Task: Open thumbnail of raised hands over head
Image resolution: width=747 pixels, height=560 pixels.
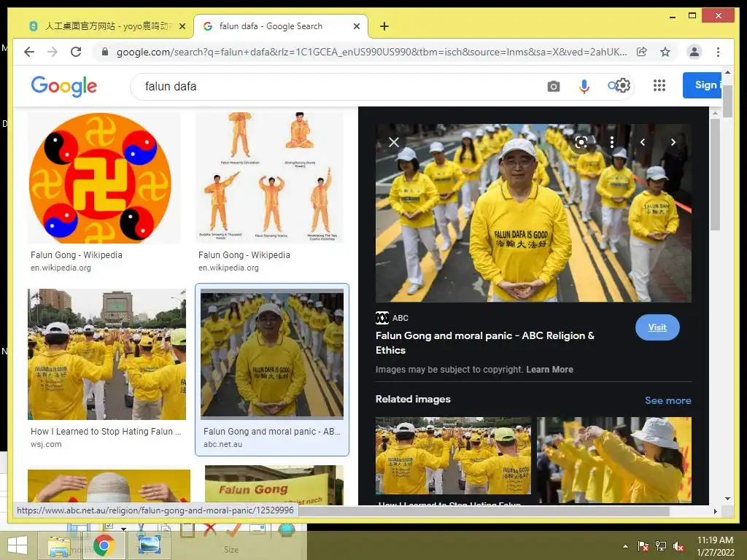Action: pyautogui.click(x=109, y=486)
